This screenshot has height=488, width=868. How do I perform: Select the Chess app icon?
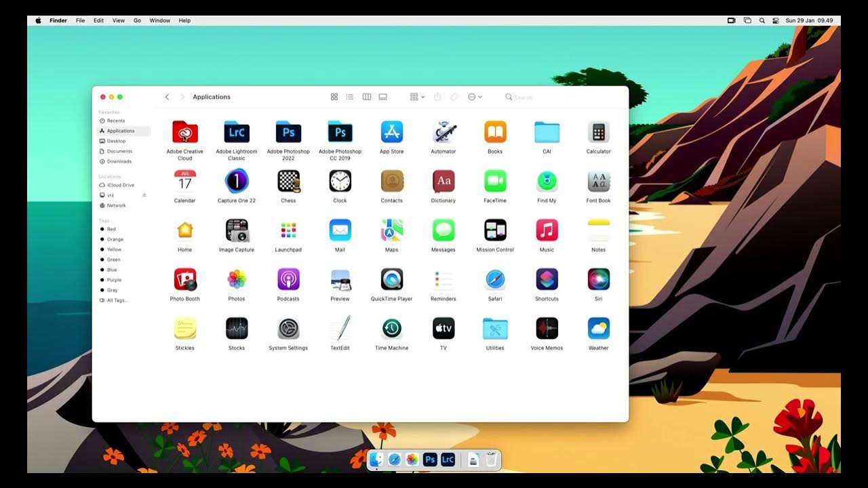(x=288, y=181)
